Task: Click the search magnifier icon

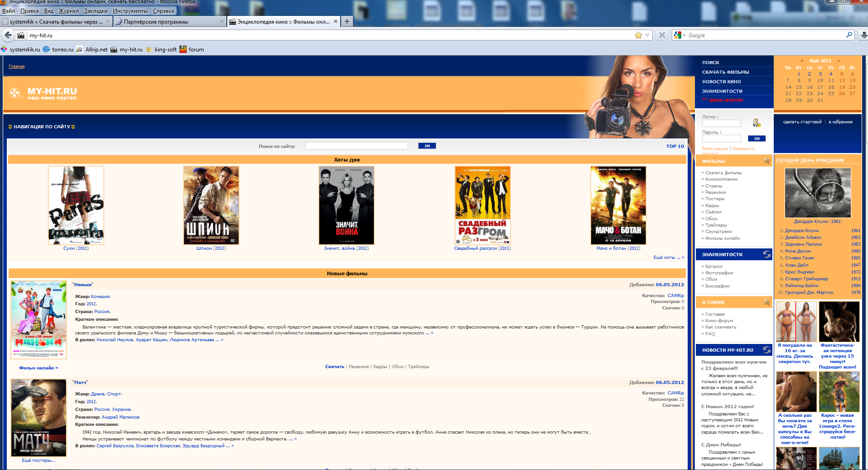Action: click(849, 35)
